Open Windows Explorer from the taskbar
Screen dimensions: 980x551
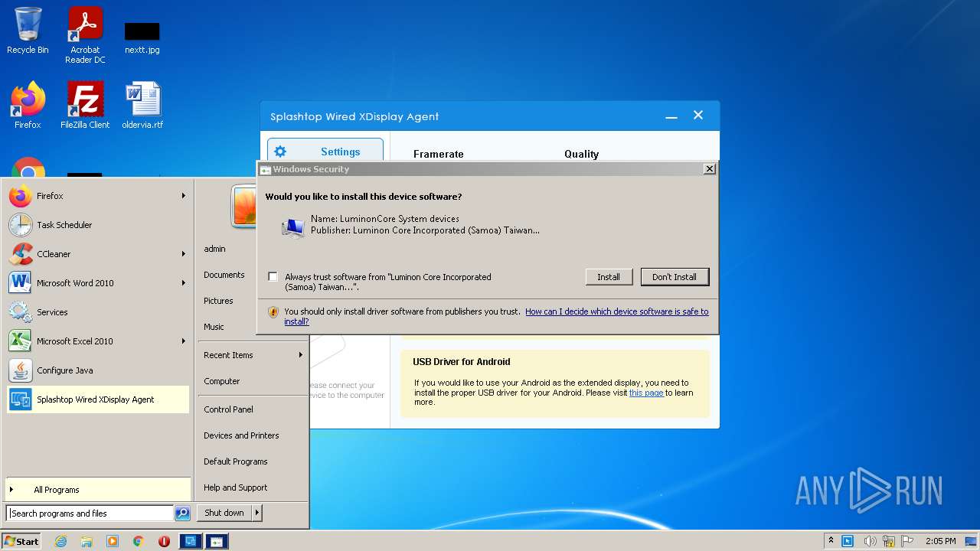[x=87, y=541]
